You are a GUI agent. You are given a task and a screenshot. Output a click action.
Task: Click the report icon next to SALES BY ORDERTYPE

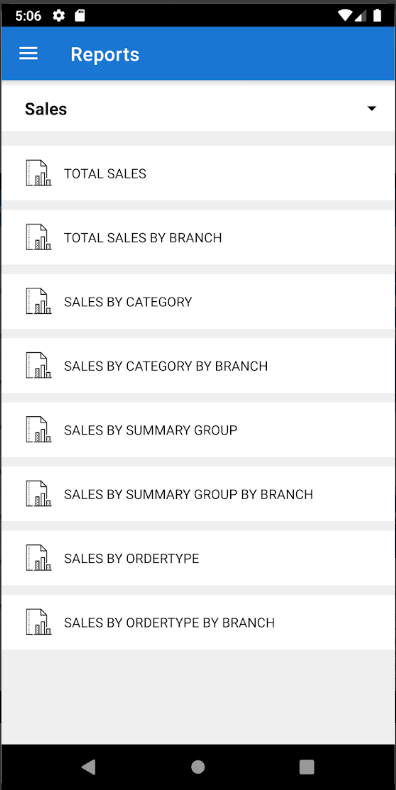38,558
